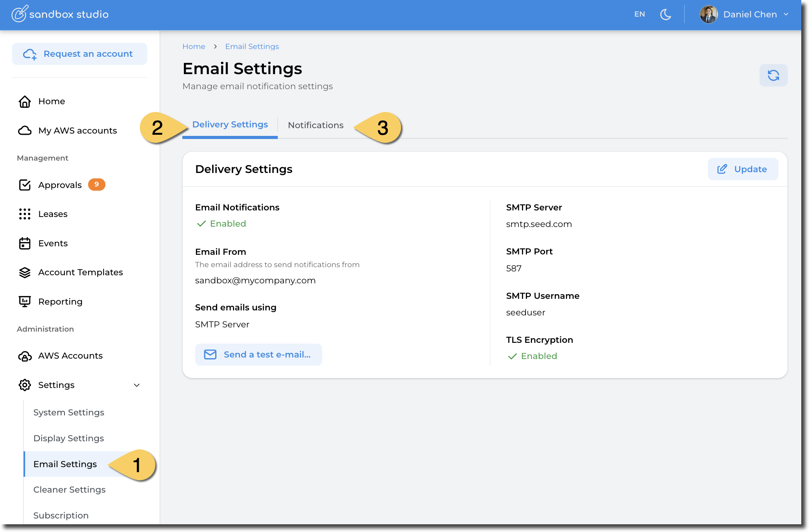Viewport: 809px width, 532px height.
Task: Go to Leases in sidebar
Action: [53, 214]
